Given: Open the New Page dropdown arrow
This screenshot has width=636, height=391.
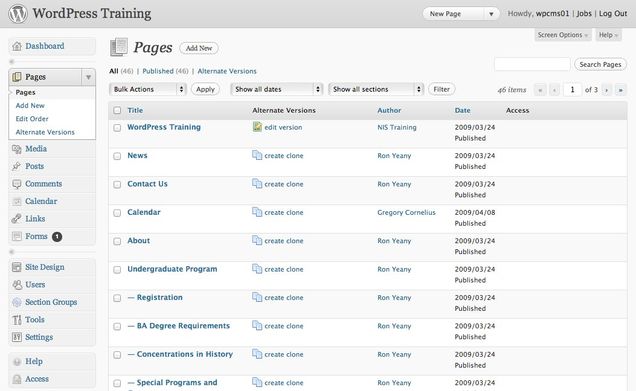Looking at the screenshot, I should tap(491, 14).
